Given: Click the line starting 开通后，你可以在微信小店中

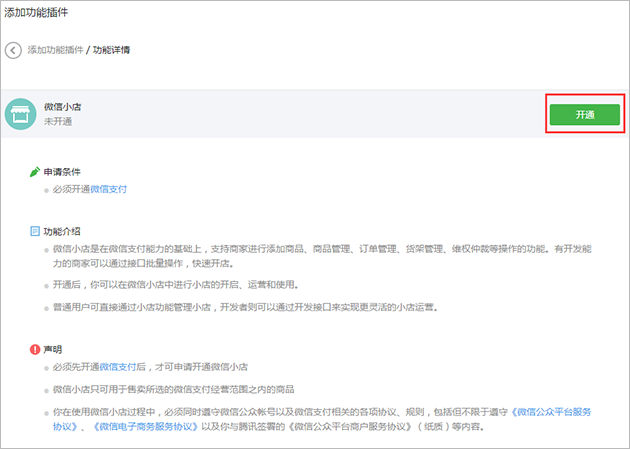Looking at the screenshot, I should tap(176, 285).
